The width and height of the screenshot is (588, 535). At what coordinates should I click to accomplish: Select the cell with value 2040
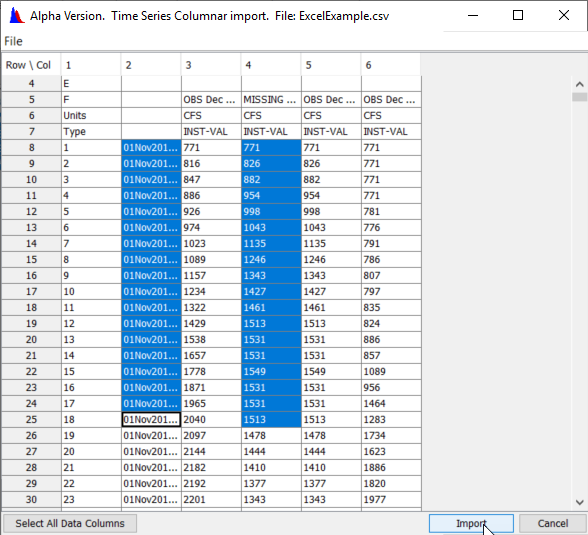tap(211, 420)
